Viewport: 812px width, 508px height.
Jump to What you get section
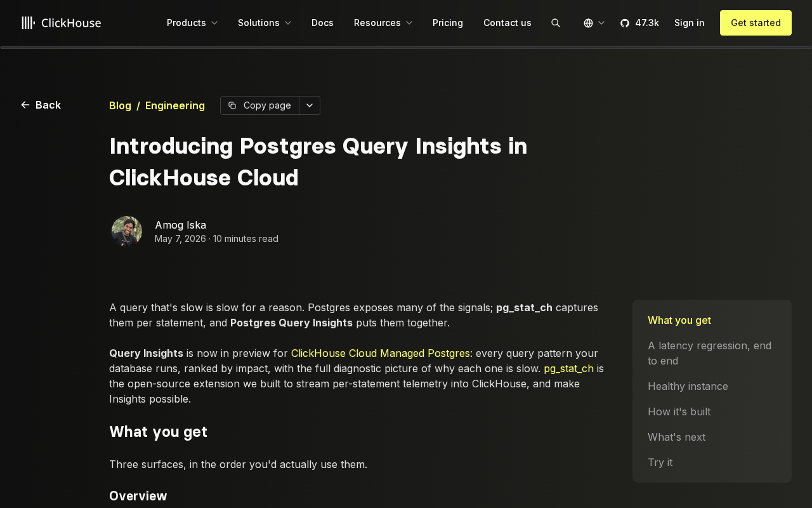point(679,320)
